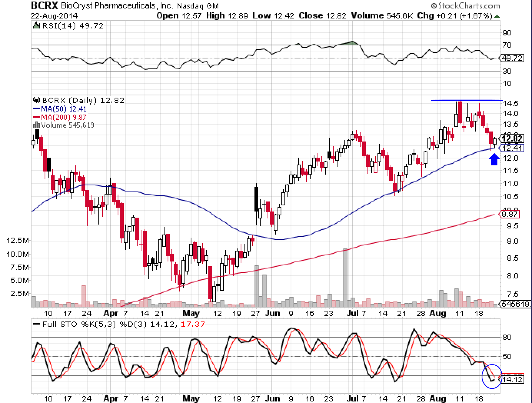This screenshot has height=403, width=532.
Task: Click the 80 level on stochastic axis
Action: [507, 338]
